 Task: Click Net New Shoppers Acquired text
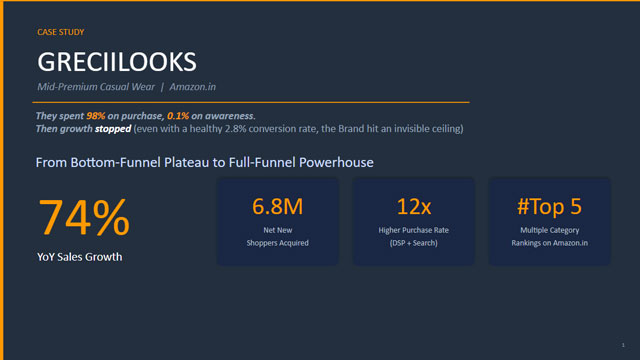(278, 236)
